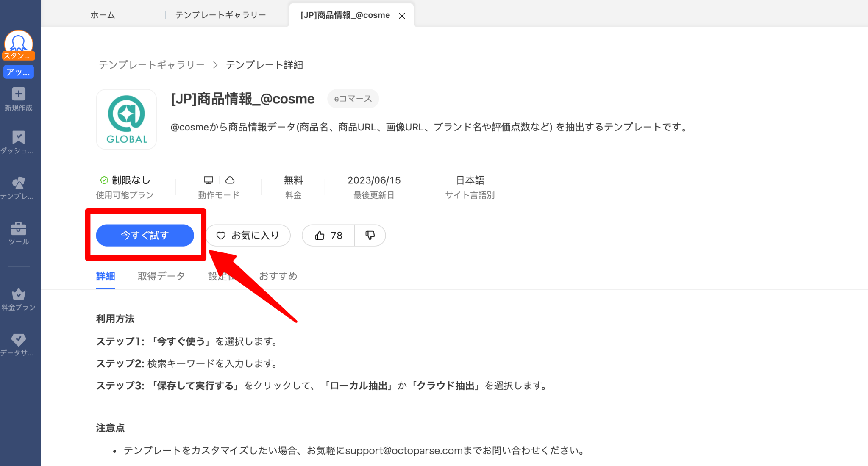Click the thumbs-up like button showing 78

(x=328, y=235)
